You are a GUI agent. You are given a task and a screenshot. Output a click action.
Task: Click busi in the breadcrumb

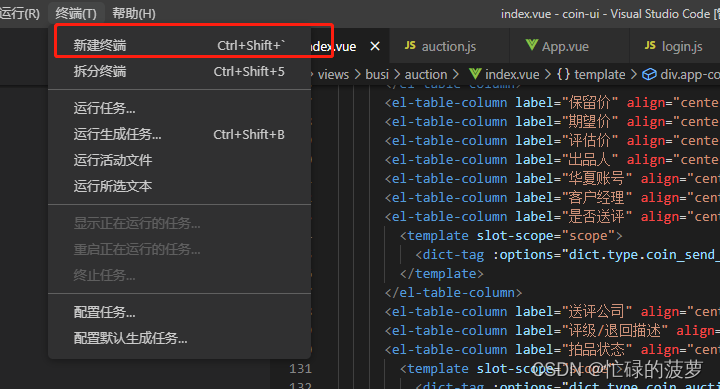(x=377, y=74)
